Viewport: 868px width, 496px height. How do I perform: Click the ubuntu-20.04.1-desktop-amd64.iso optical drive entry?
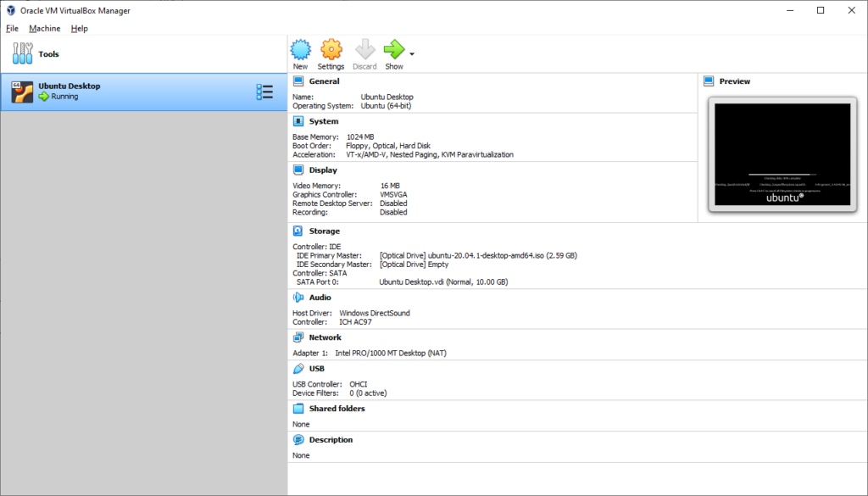coord(478,256)
